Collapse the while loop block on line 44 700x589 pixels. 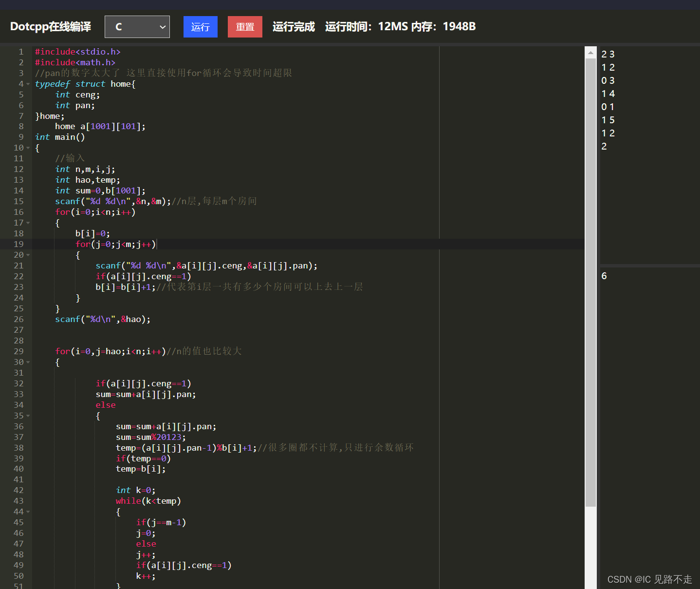[x=28, y=512]
